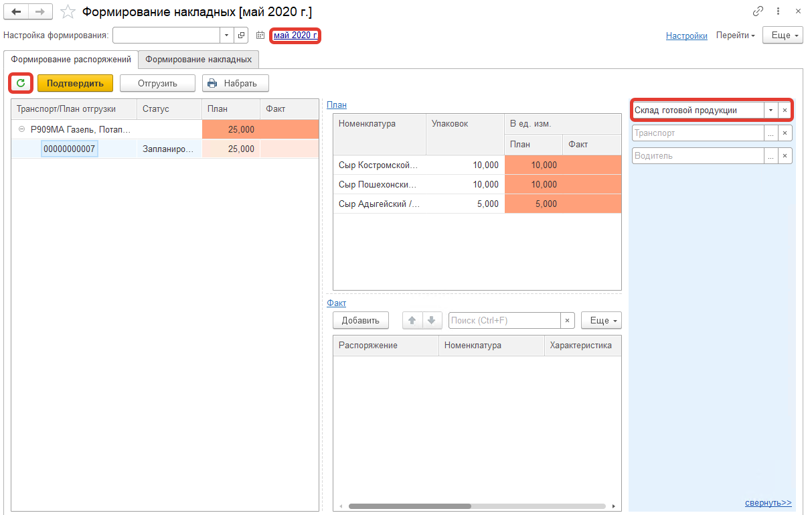This screenshot has height=515, width=812.
Task: Select the Формирование распоряжений tab
Action: coord(71,59)
